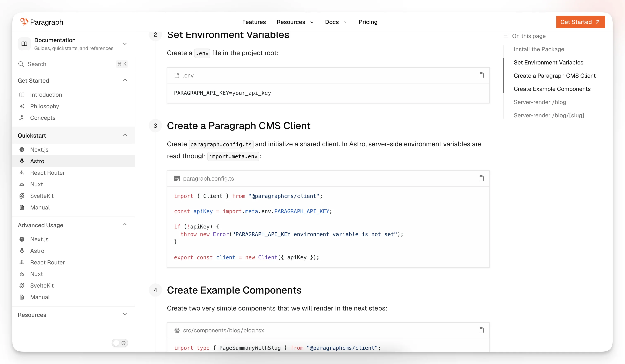Click the Advanced Usage SvelteKit icon
This screenshot has width=625, height=364.
click(x=22, y=285)
